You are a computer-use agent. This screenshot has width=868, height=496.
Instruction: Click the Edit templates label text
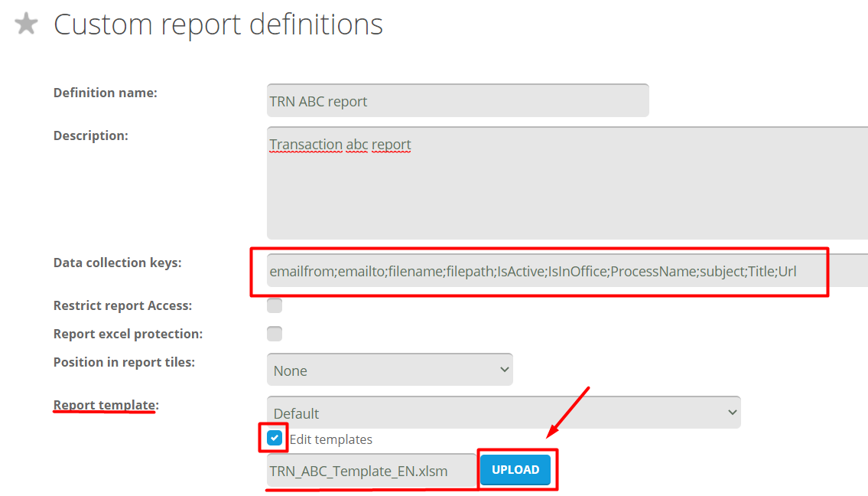(x=330, y=439)
